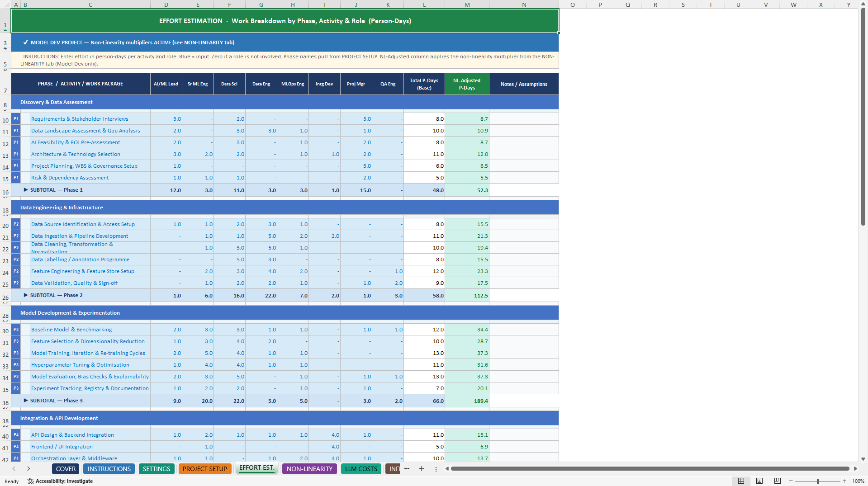Expand SUBTOTAL — Phase 1 triangle
The width and height of the screenshot is (868, 486).
click(x=26, y=190)
